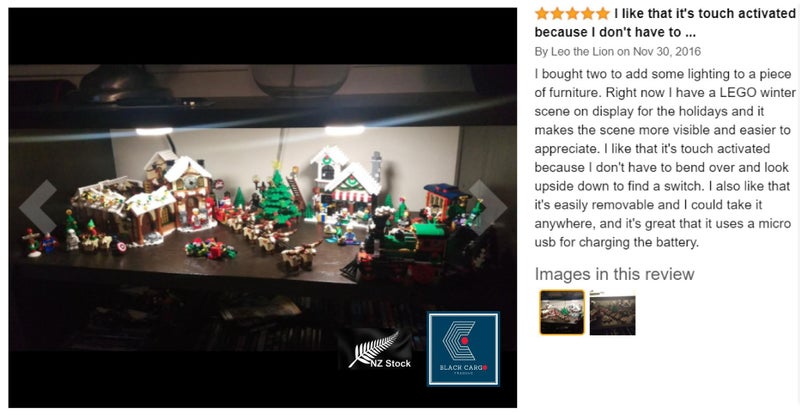
Task: Click the left under-shelf light in photo
Action: click(x=154, y=132)
